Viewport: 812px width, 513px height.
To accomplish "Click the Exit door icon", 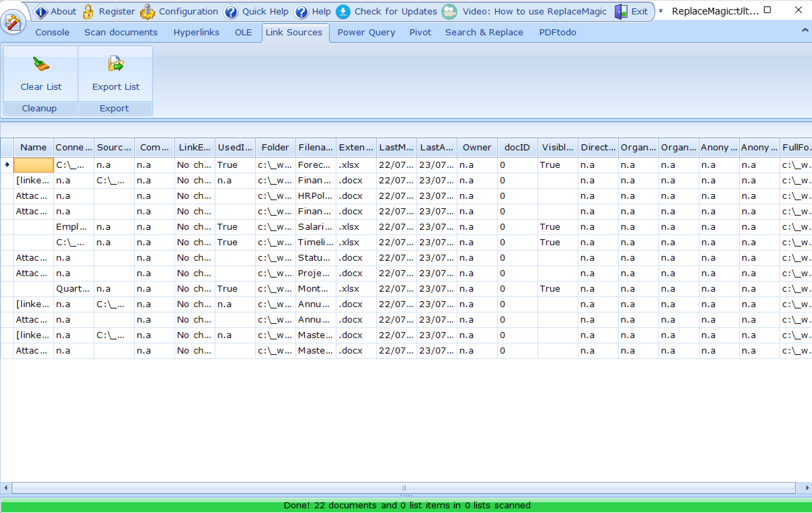I will (x=621, y=12).
